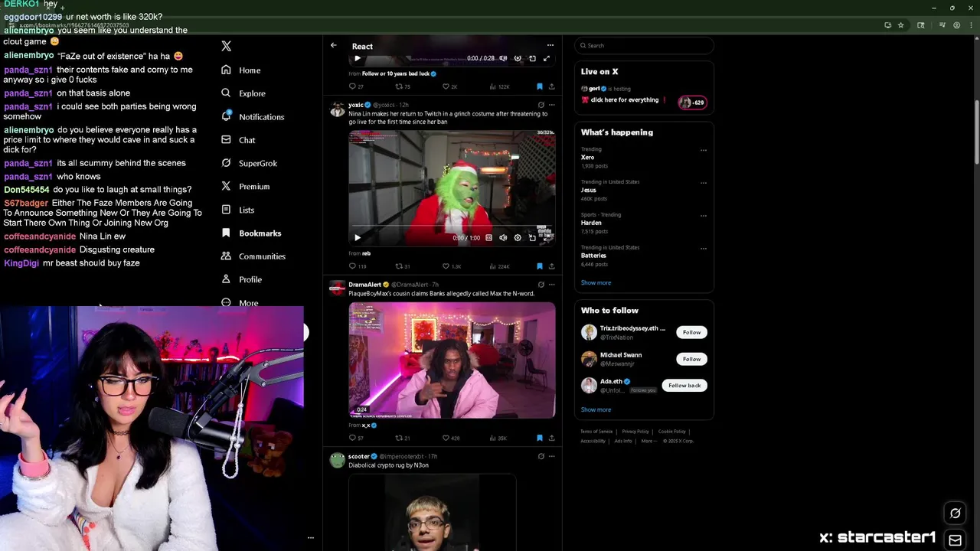Open the more options on the DramaAlert post
980x551 pixels.
551,285
